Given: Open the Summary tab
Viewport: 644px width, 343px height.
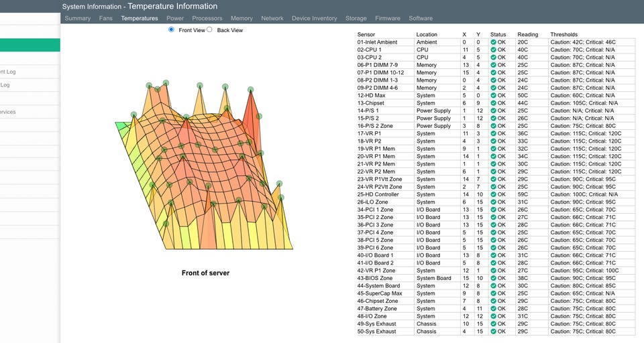Looking at the screenshot, I should pyautogui.click(x=78, y=18).
